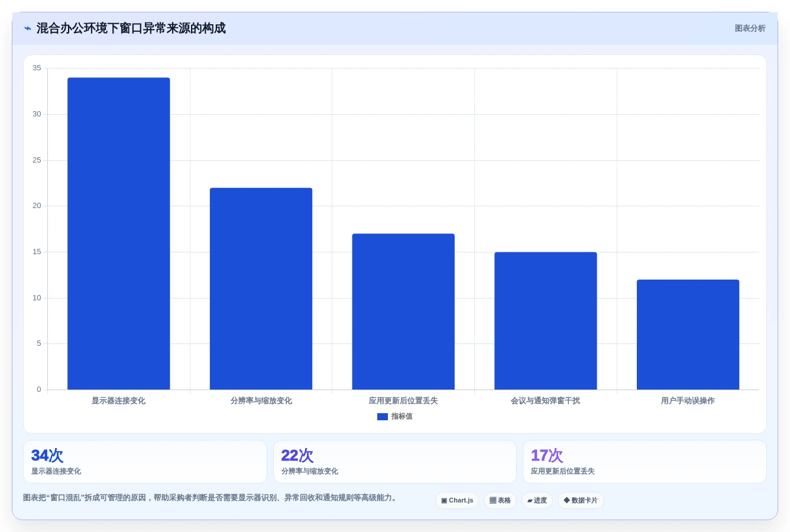This screenshot has height=532, width=790.
Task: Click the 用户手动误操作 x-axis label
Action: [688, 401]
